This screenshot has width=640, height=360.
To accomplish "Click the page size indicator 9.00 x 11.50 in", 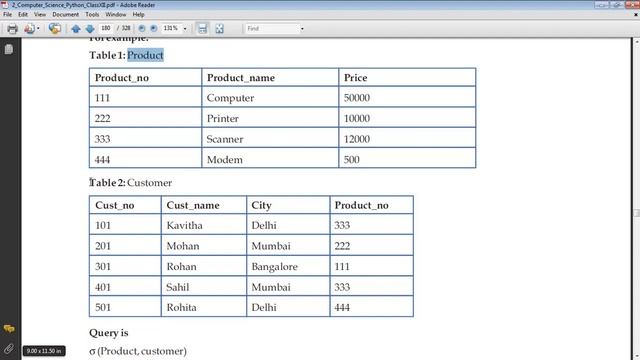I will coord(44,351).
